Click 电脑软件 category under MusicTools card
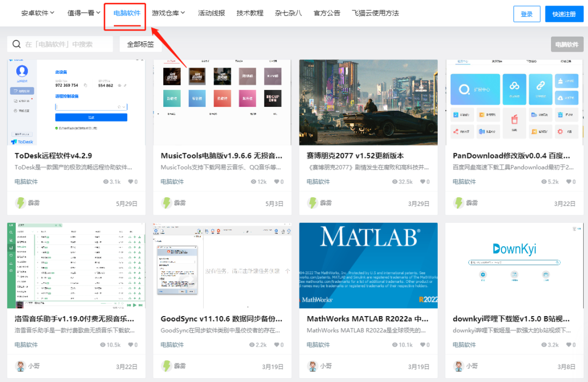588x382 pixels. [172, 181]
